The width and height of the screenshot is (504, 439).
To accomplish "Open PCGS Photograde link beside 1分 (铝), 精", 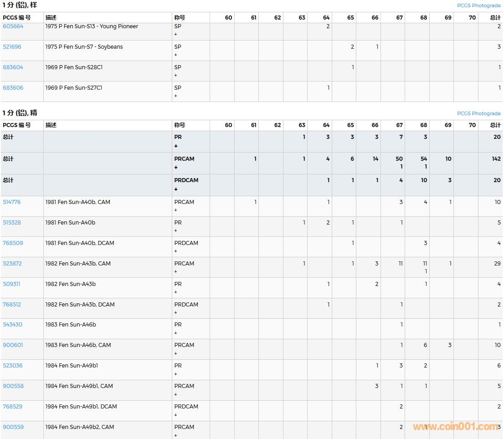I will point(478,113).
